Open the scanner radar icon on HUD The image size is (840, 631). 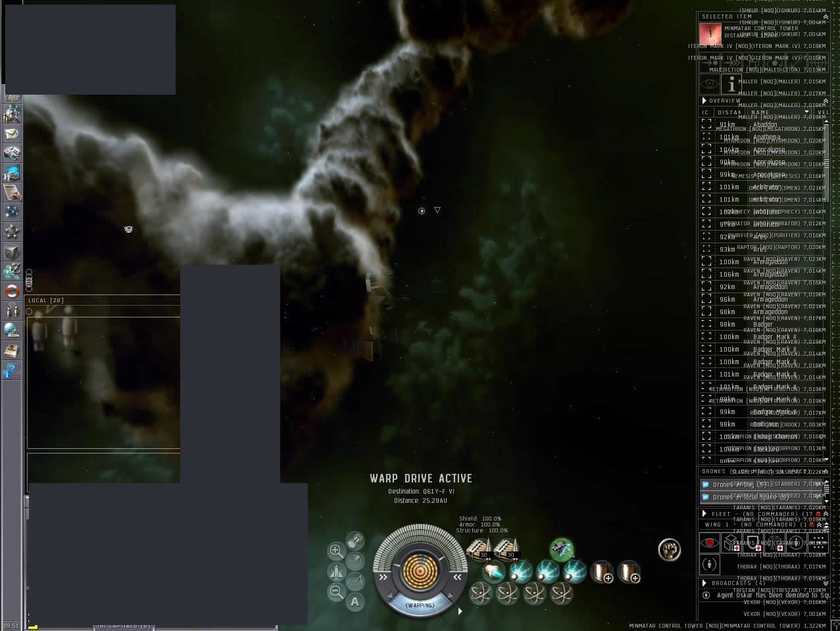[355, 561]
